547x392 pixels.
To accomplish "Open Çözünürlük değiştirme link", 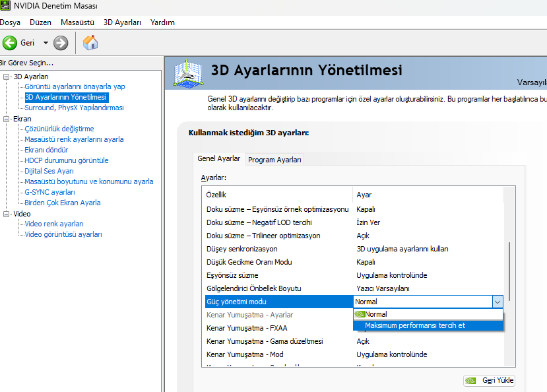I will 59,129.
